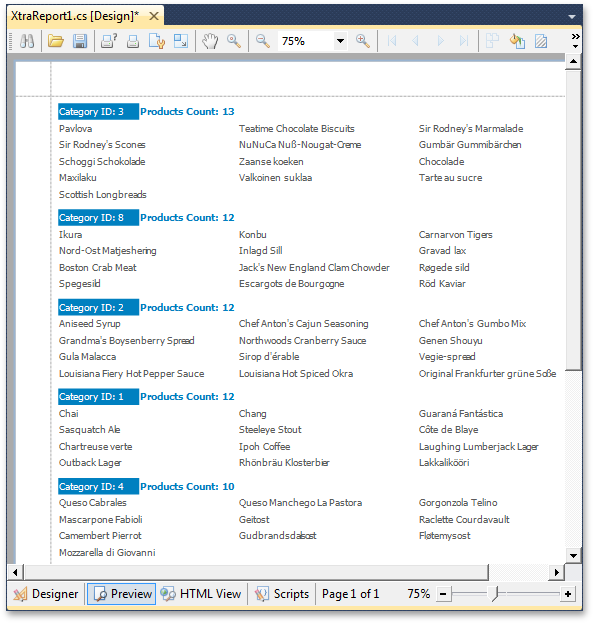This screenshot has height=623, width=593.
Task: Select the Magnifier tool
Action: coord(234,41)
